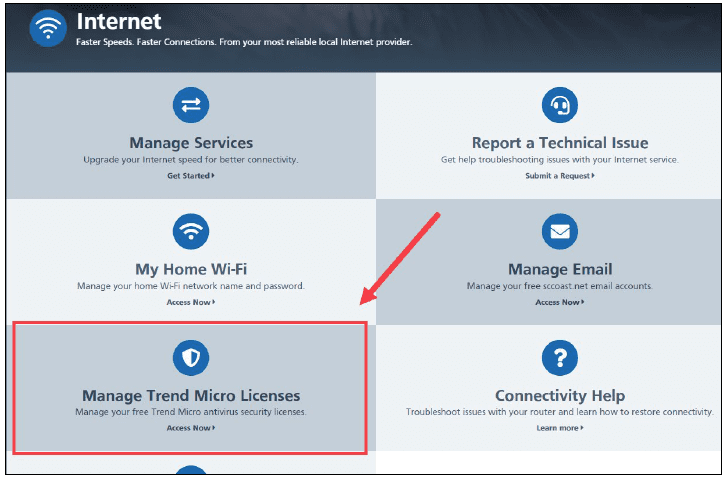This screenshot has height=478, width=726.
Task: Click 'Upgrade your Internet speed' description
Action: click(191, 160)
